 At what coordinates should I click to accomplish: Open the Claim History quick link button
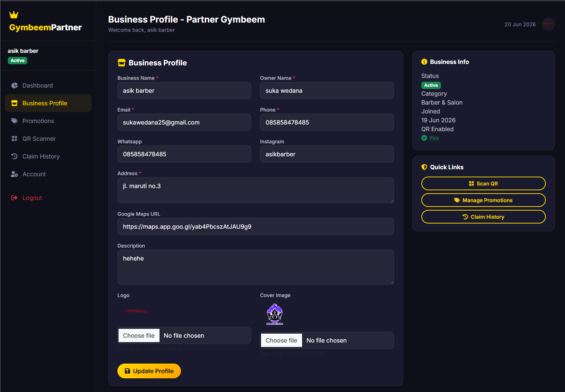[483, 217]
